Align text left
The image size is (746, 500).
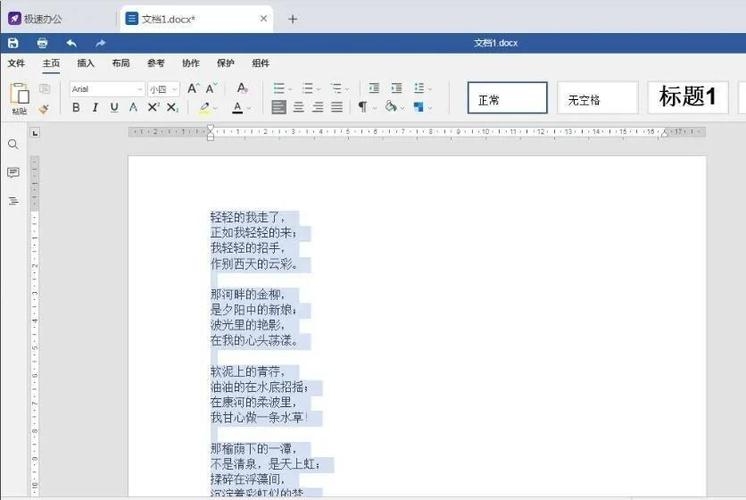point(279,107)
